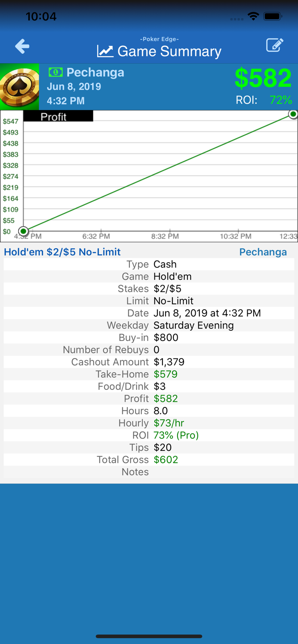Select the Buy-in $800 row

(x=149, y=337)
